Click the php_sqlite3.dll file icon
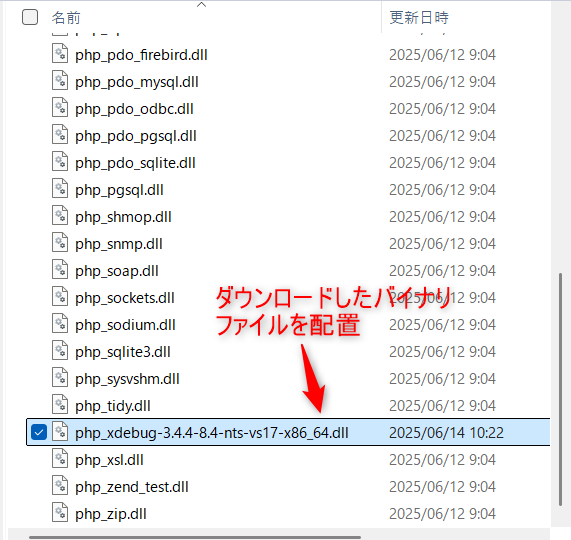This screenshot has width=571, height=540. pyautogui.click(x=60, y=350)
